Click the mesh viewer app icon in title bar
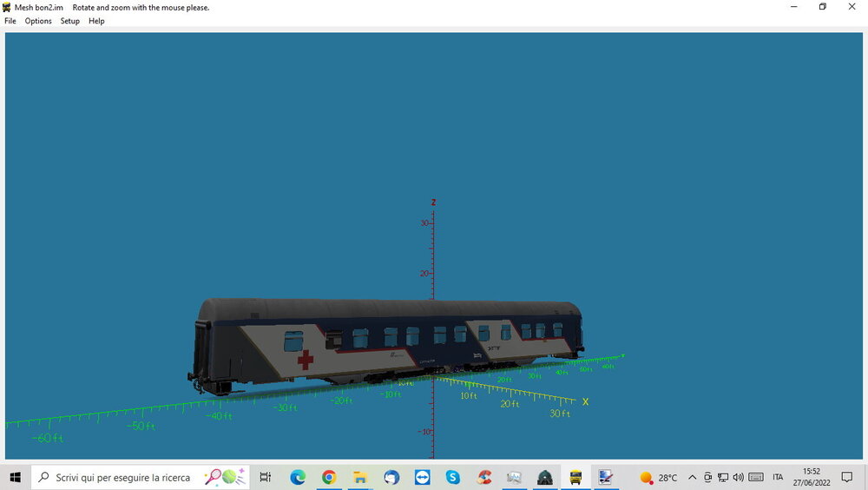The image size is (868, 490). (7, 7)
